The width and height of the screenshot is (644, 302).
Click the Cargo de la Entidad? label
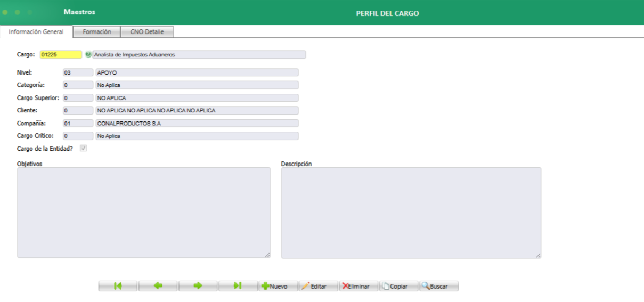click(x=45, y=149)
